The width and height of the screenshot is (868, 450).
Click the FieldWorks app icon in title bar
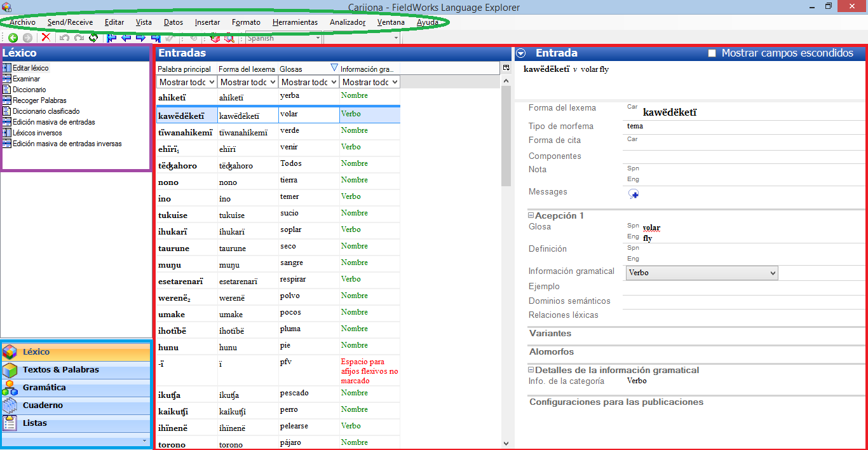click(7, 6)
